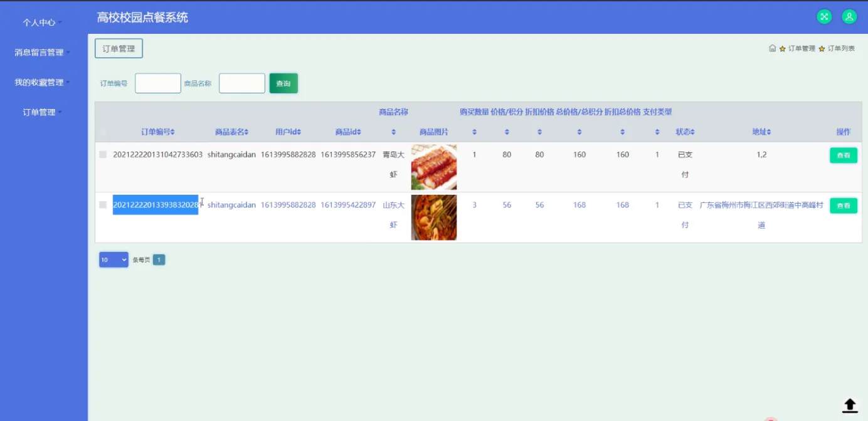The height and width of the screenshot is (421, 868).
Task: Click the 青岛大虾 product name cell
Action: (394, 165)
